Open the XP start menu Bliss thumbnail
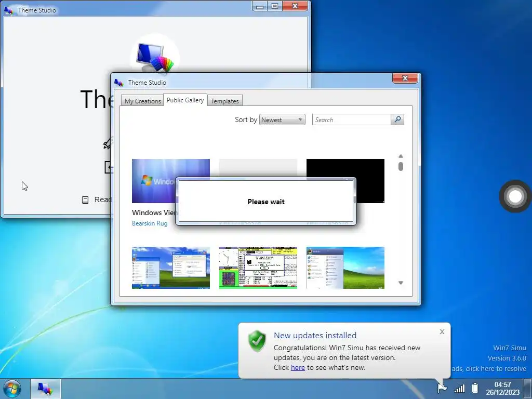Image resolution: width=532 pixels, height=399 pixels. (345, 268)
